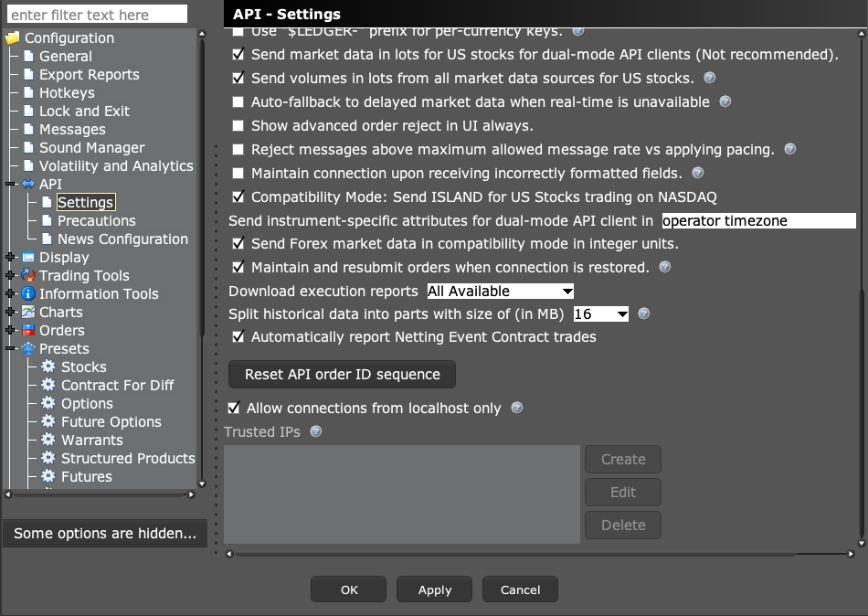868x616 pixels.
Task: Click the Apply button
Action: tap(435, 589)
